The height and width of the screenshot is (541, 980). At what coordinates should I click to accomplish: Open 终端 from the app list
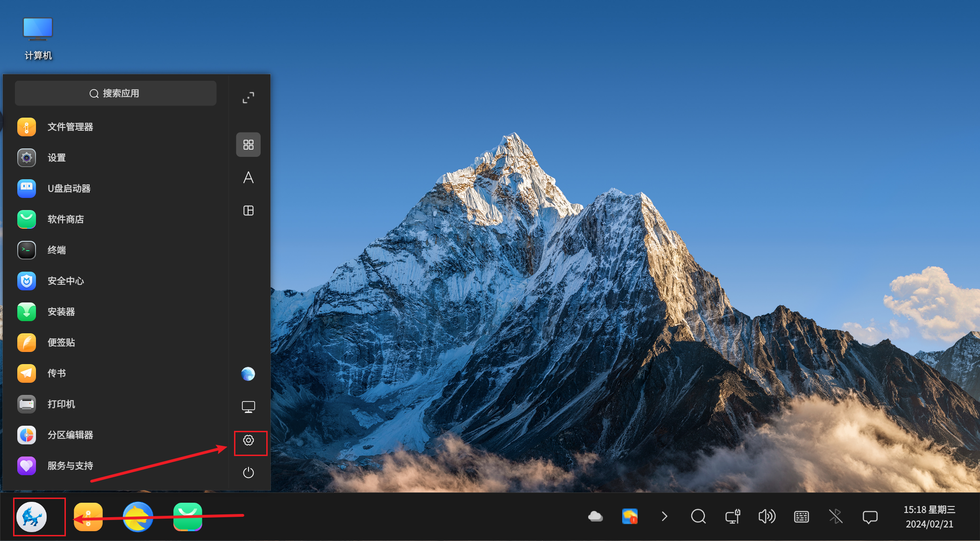57,250
